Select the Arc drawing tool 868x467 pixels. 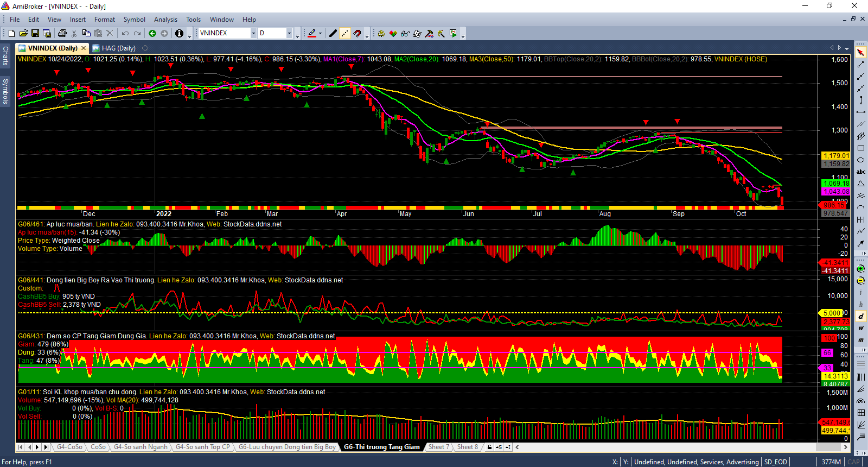pyautogui.click(x=861, y=207)
